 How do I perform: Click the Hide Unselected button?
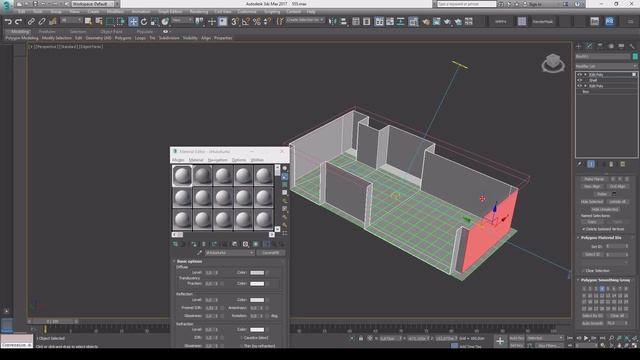(604, 209)
